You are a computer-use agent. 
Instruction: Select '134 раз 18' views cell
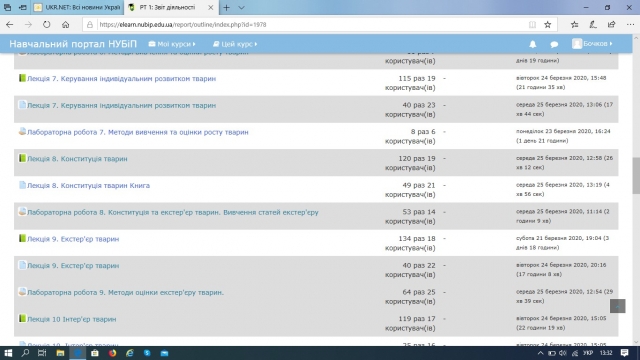point(410,243)
